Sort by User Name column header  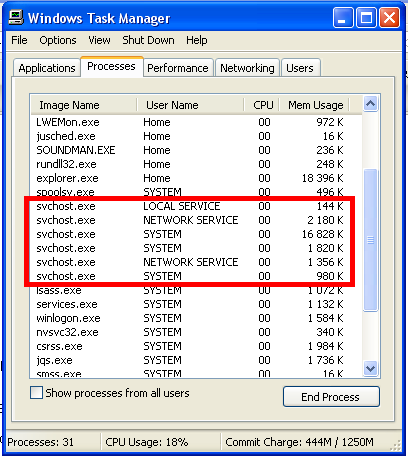click(190, 105)
